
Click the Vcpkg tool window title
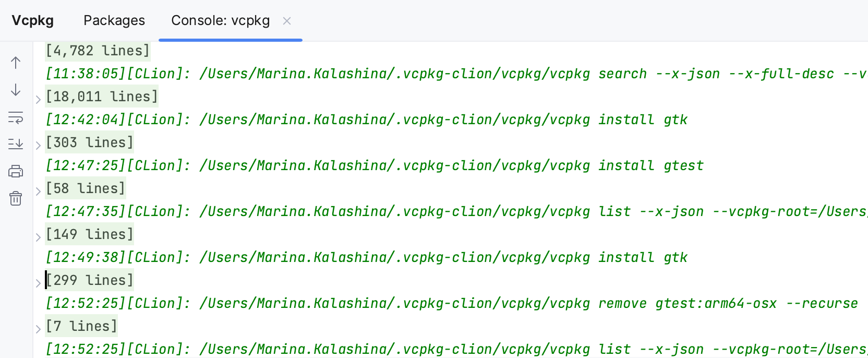click(x=33, y=20)
